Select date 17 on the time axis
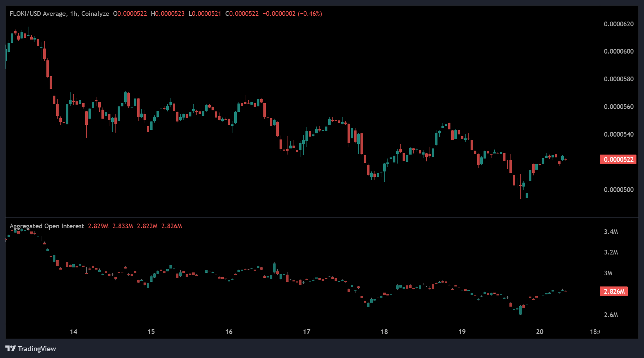The width and height of the screenshot is (644, 358). tap(307, 331)
